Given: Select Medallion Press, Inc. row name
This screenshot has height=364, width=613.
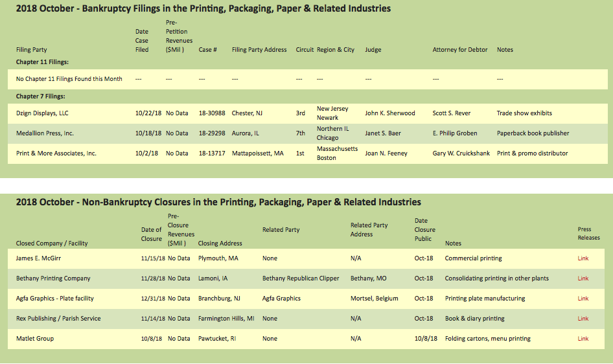Looking at the screenshot, I should point(45,133).
